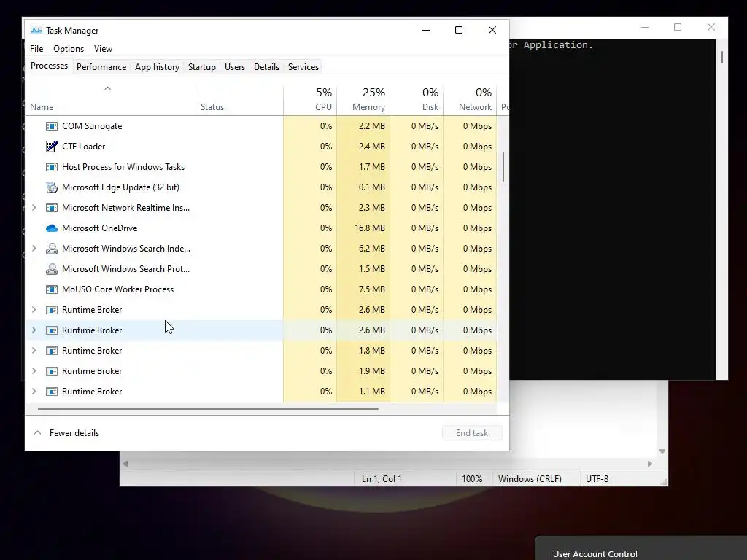Click icon of Runtime Broker using 1.8 MB
Screen dimensions: 747x560
tap(52, 351)
